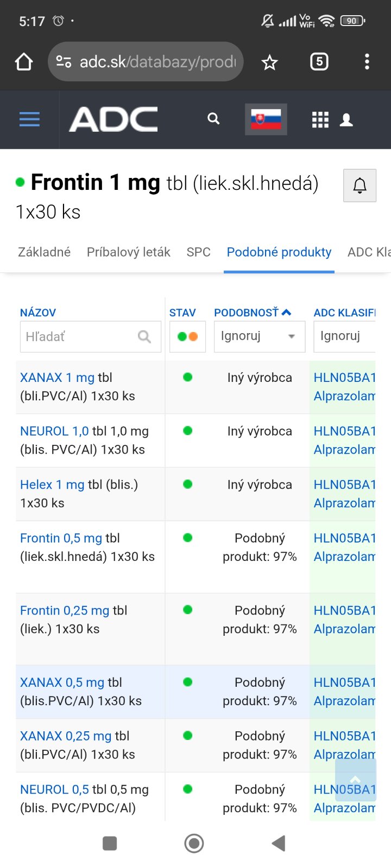Open the apps grid menu
Viewport: 391px width, 868px height.
pos(320,119)
